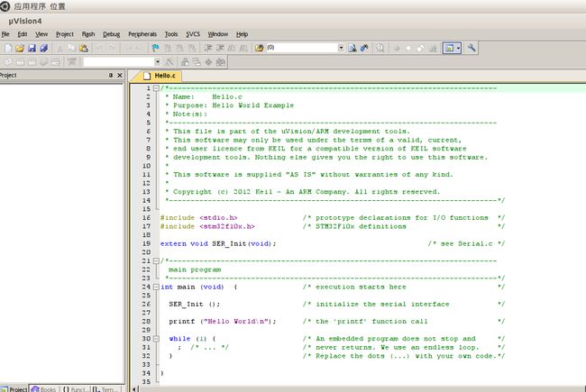The width and height of the screenshot is (586, 392).
Task: Click the Build target icon
Action: pos(20,61)
